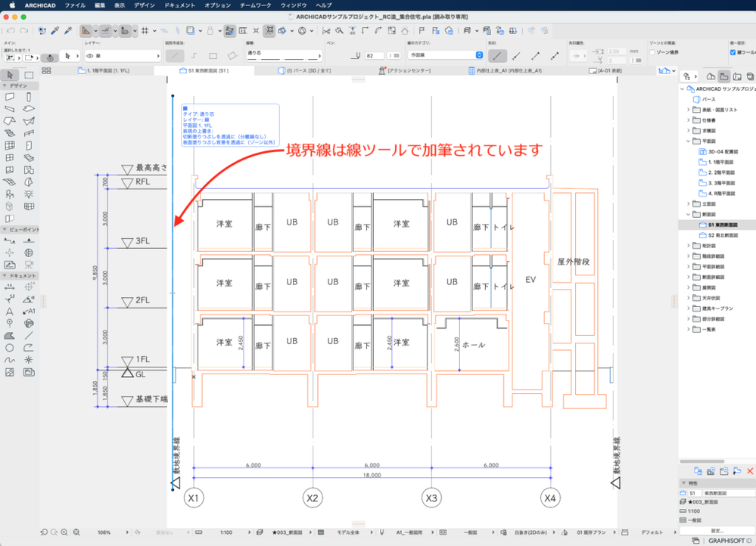
Task: Switch to the アクションセンター tab
Action: point(404,71)
